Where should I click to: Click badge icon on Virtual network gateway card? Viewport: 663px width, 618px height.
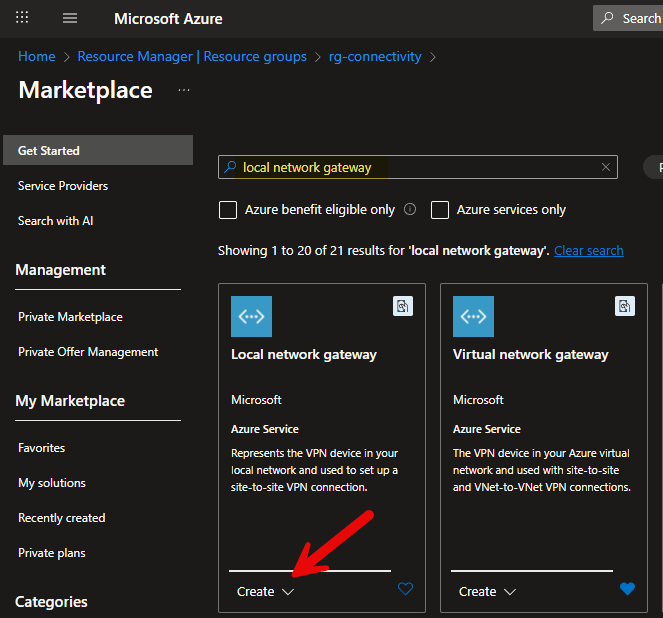(x=625, y=306)
